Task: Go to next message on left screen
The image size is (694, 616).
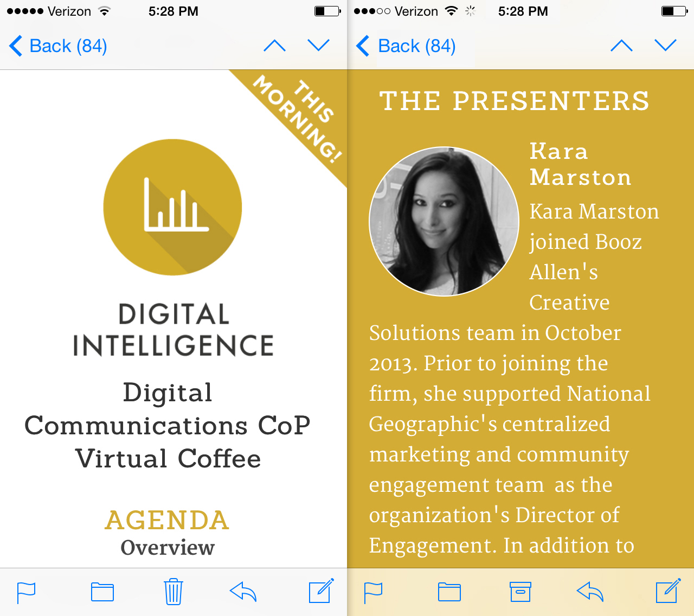Action: [318, 46]
